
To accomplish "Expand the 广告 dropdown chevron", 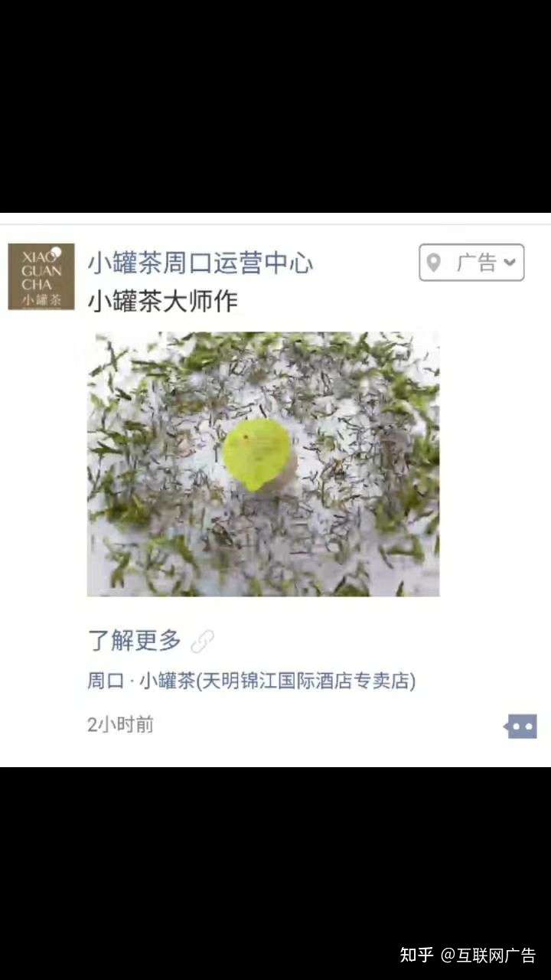I will click(510, 263).
